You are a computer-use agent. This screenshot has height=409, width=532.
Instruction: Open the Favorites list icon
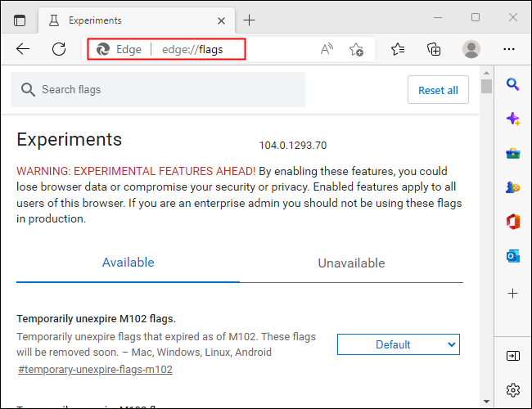coord(398,49)
